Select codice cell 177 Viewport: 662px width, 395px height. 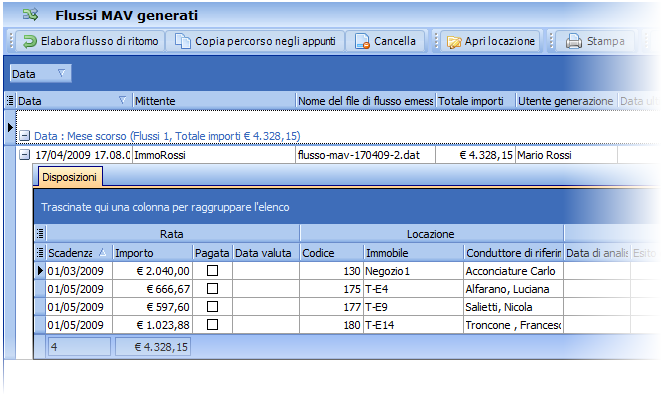coord(331,307)
